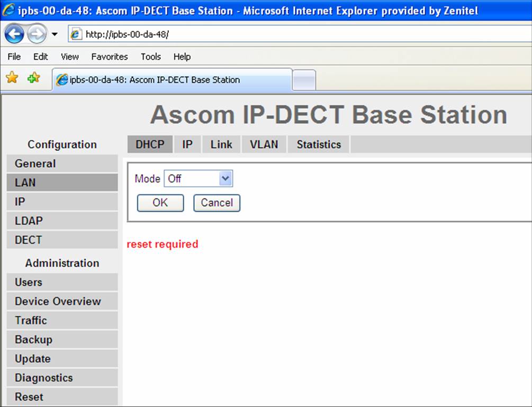This screenshot has height=407, width=532.
Task: Click the Internet Explorer page icon in address bar
Action: tap(76, 33)
